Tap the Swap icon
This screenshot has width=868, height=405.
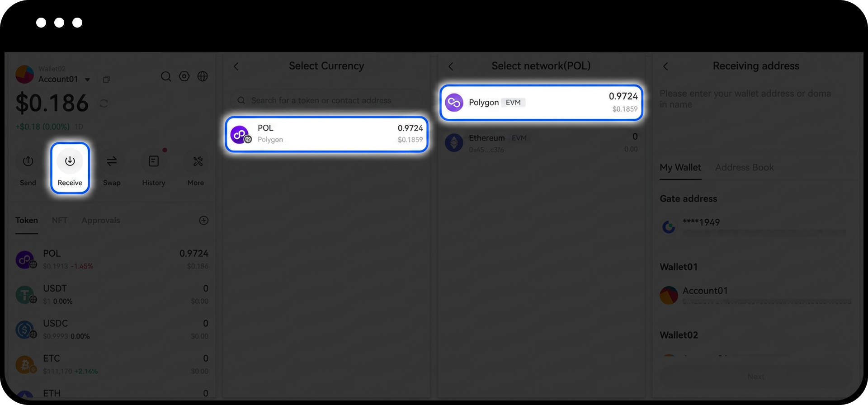point(112,161)
